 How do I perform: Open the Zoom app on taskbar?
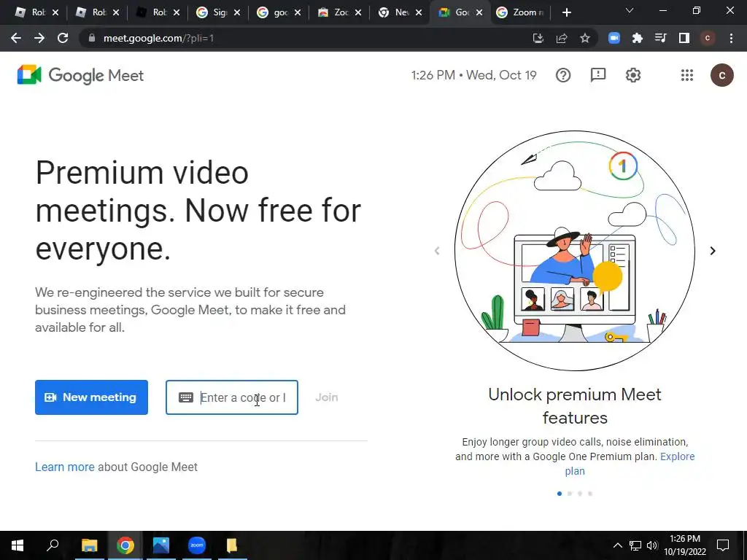pos(197,545)
